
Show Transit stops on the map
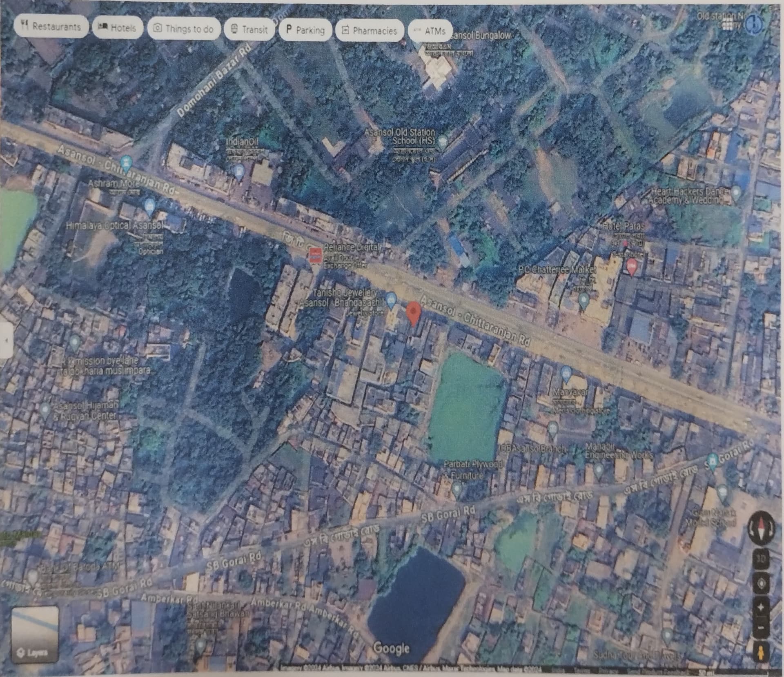tap(249, 29)
